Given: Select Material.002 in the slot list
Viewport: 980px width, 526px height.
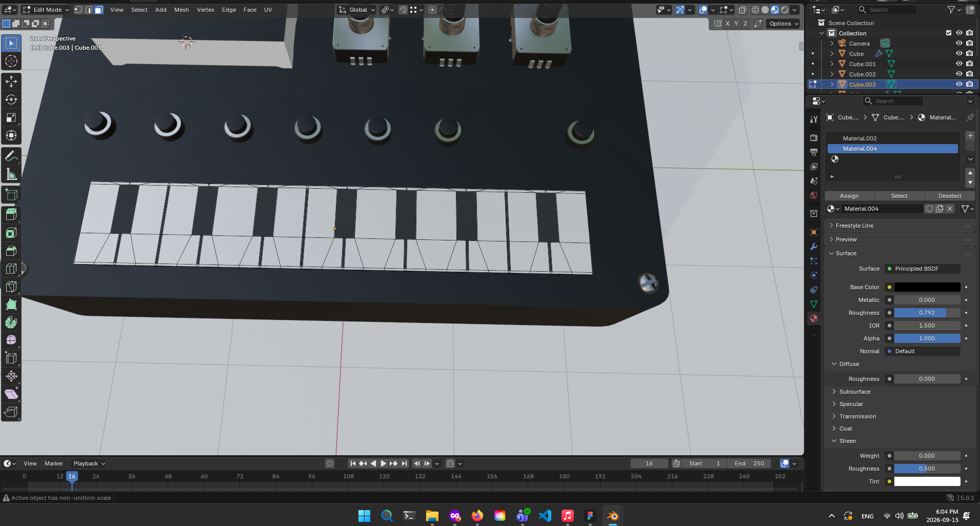Looking at the screenshot, I should [x=892, y=138].
